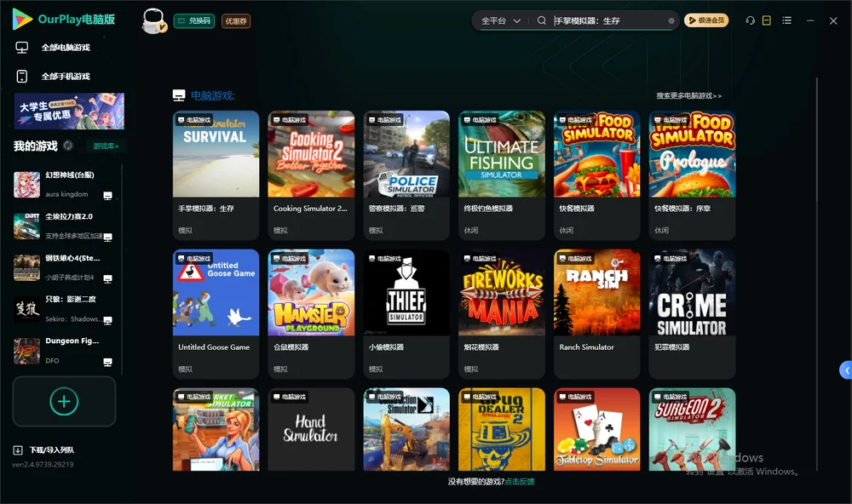The height and width of the screenshot is (504, 852).
Task: Open the 大学生专属优惠 banner
Action: [69, 111]
